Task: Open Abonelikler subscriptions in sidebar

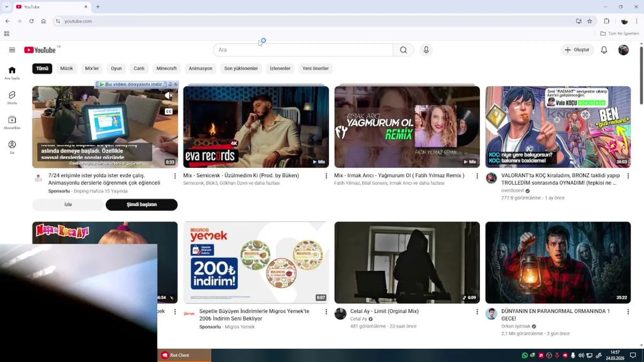Action: pyautogui.click(x=12, y=122)
